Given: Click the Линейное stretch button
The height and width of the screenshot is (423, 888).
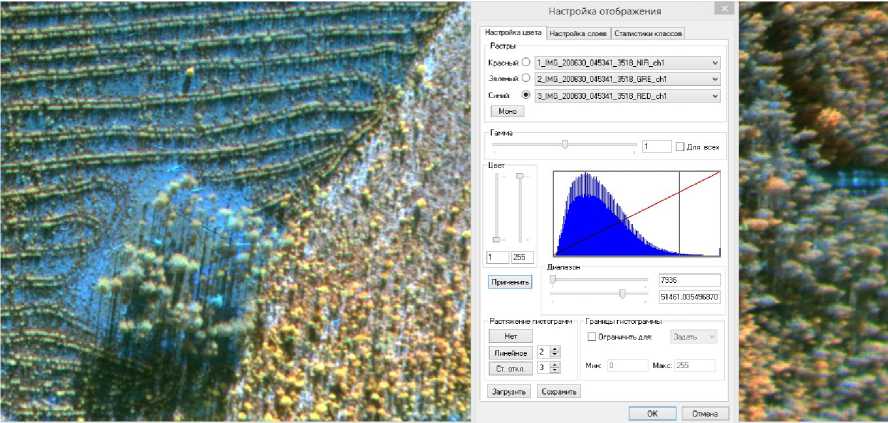Looking at the screenshot, I should tap(510, 353).
